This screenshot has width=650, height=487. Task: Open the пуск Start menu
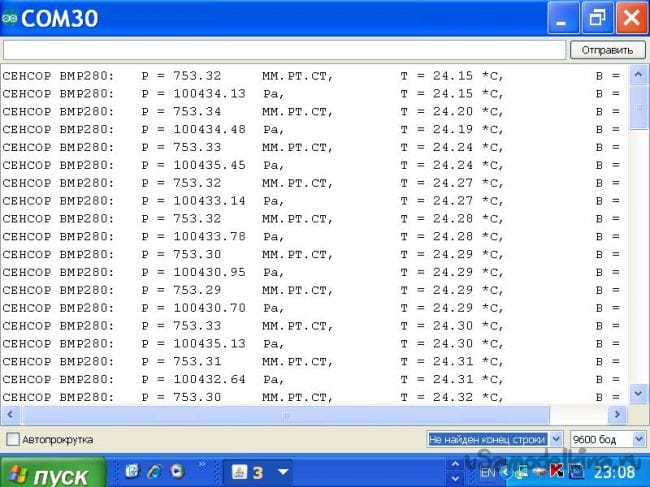50,472
